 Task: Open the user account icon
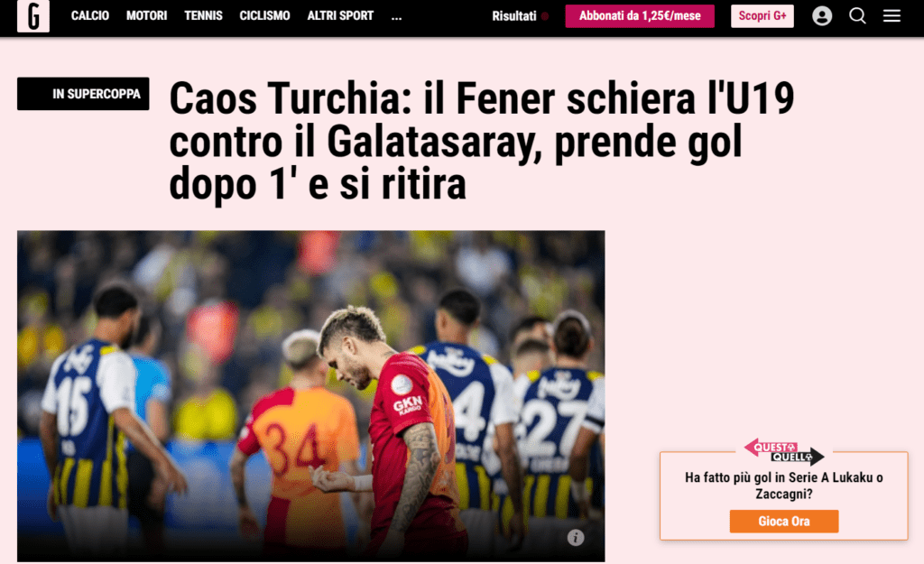point(821,16)
